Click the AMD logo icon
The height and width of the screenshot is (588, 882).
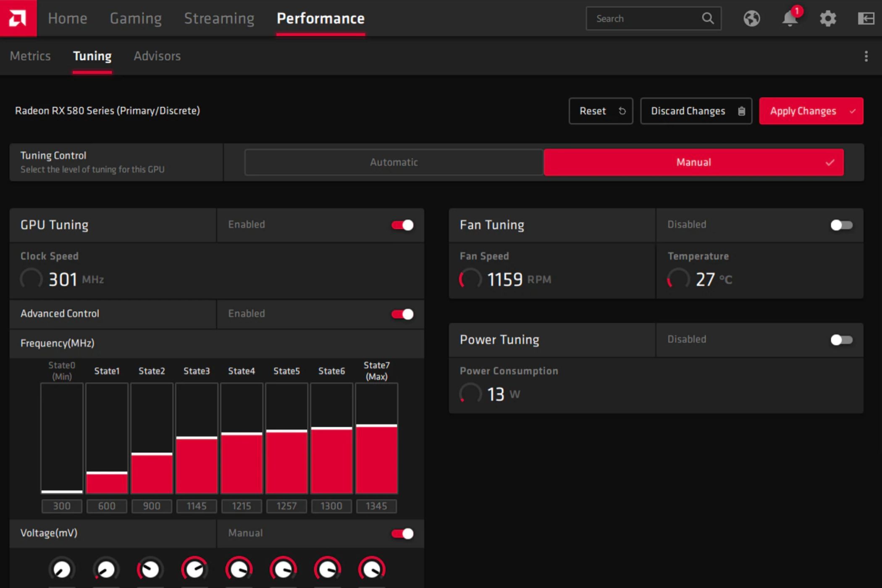(x=18, y=18)
